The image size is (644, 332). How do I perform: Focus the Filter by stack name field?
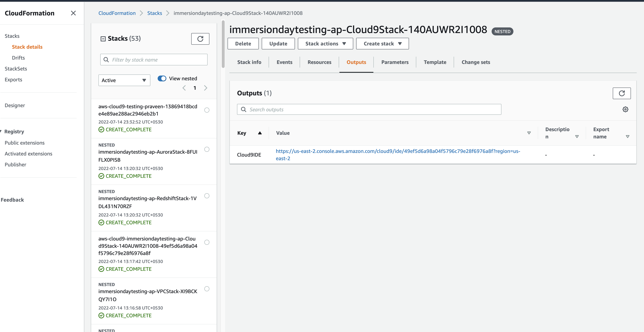click(x=154, y=60)
